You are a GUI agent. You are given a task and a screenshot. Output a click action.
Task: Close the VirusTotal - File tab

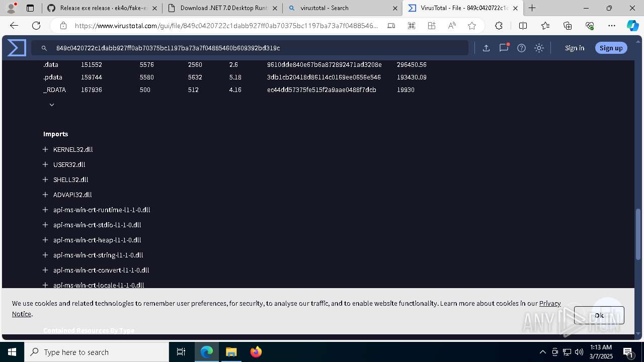pos(515,8)
